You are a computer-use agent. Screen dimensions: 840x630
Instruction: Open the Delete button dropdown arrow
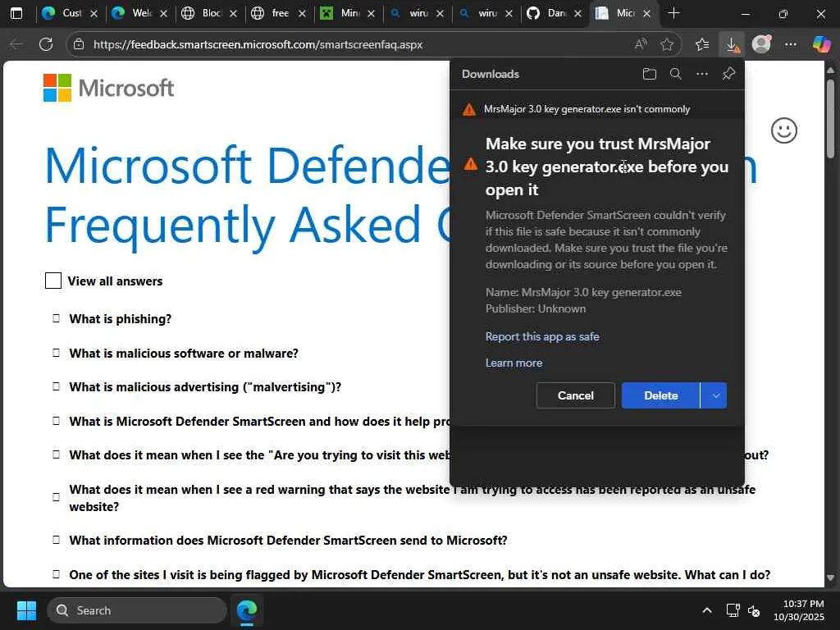click(714, 395)
